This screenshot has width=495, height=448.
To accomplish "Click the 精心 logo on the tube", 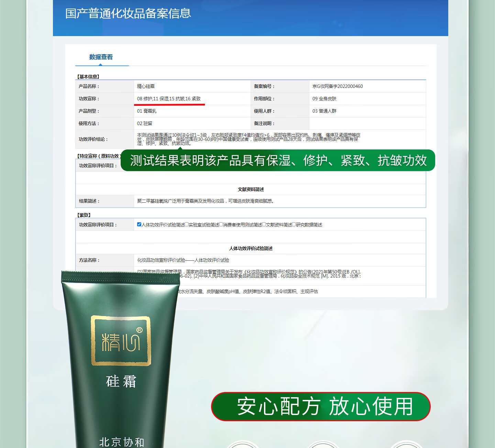I will coord(121,340).
